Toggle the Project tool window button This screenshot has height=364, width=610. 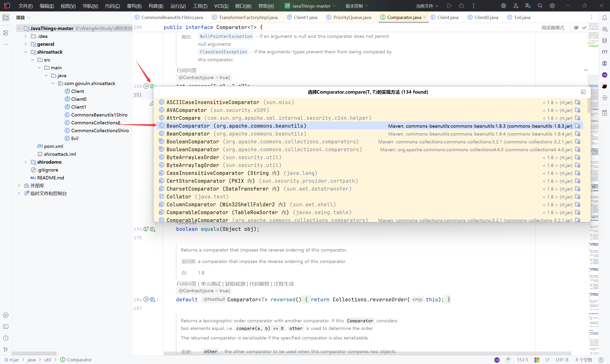tap(6, 17)
